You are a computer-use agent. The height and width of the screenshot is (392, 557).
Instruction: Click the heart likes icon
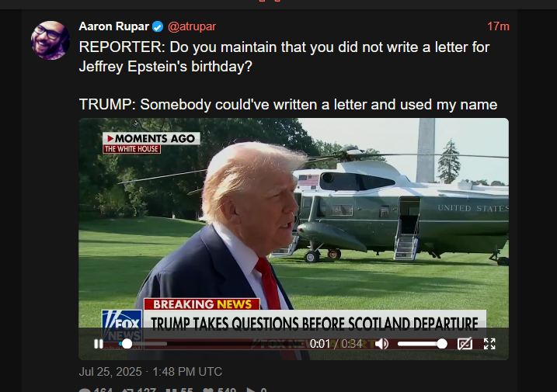208,390
